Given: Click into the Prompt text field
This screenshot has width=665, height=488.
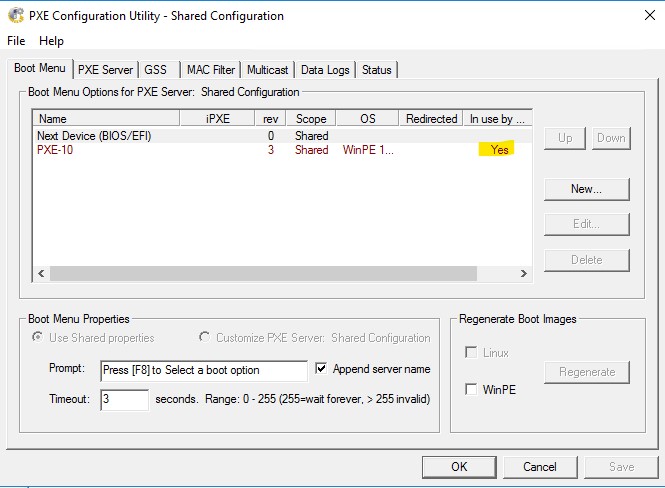Looking at the screenshot, I should [204, 370].
